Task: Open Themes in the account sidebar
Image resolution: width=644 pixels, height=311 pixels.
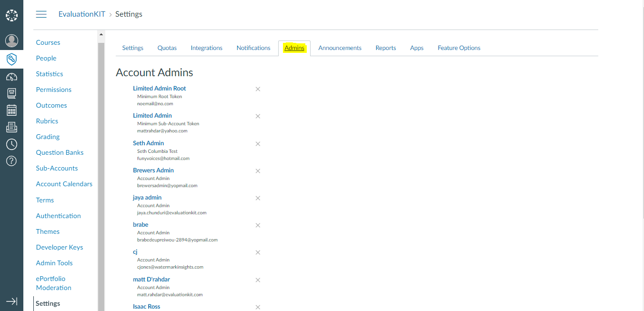Action: point(48,231)
